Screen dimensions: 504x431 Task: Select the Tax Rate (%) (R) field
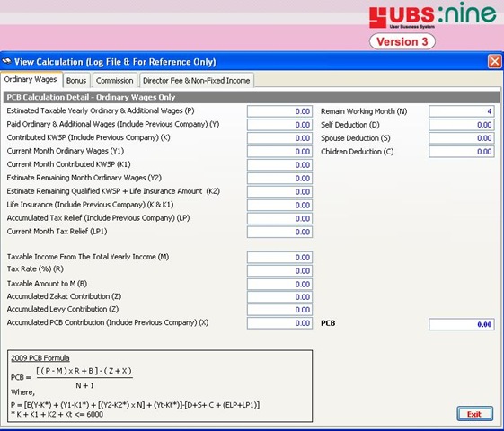(279, 271)
